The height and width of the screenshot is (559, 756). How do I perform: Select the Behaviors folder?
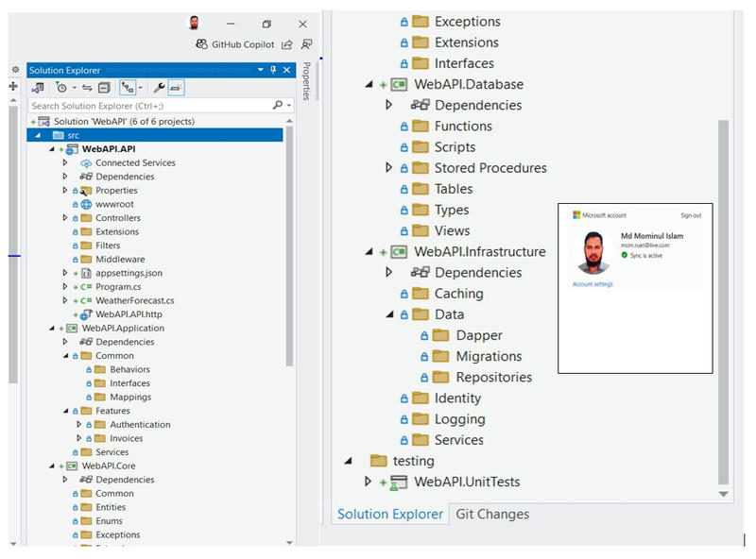pos(129,369)
